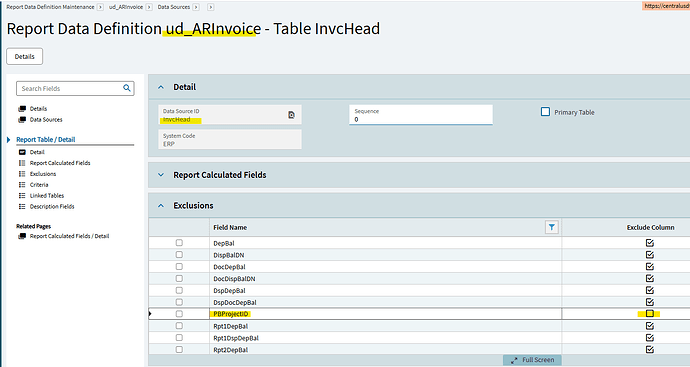Select the PBProjectID row checkbox

point(179,314)
